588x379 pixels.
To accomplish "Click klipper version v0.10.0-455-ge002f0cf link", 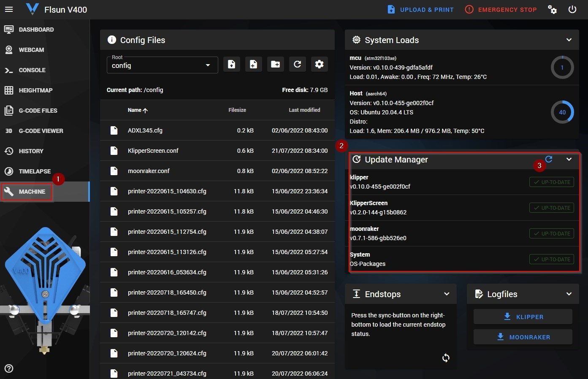I will click(380, 187).
